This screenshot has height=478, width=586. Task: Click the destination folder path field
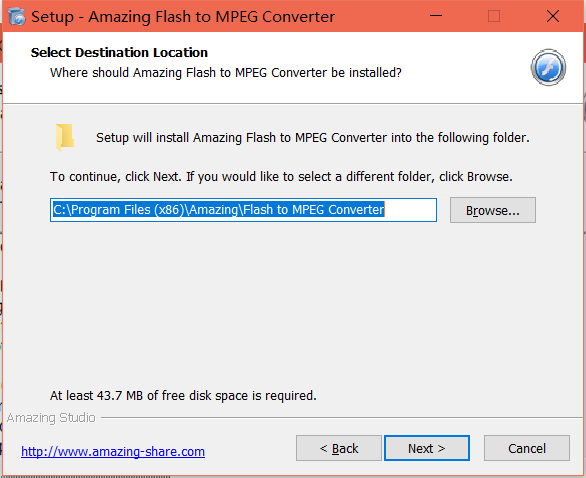coord(243,210)
